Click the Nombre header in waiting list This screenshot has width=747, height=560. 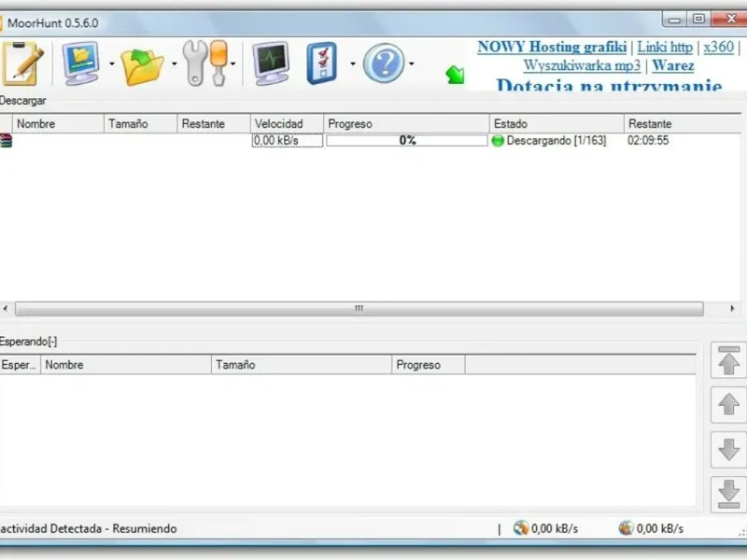tap(126, 365)
